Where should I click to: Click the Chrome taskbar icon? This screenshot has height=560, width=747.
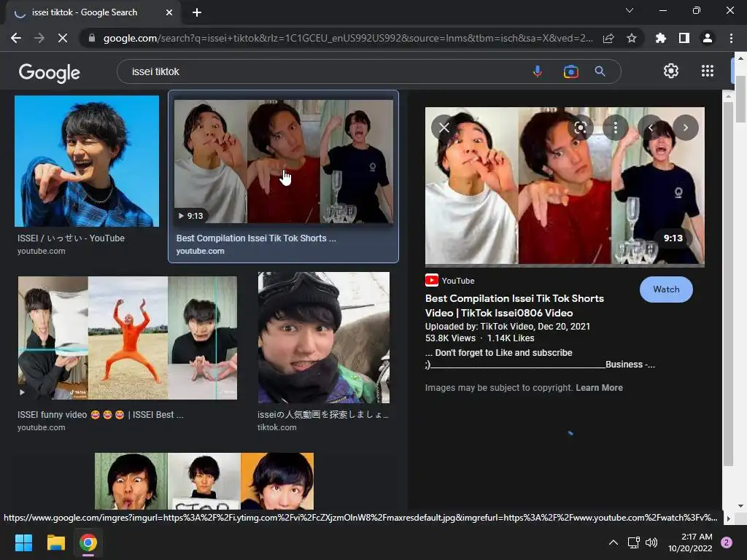[88, 542]
